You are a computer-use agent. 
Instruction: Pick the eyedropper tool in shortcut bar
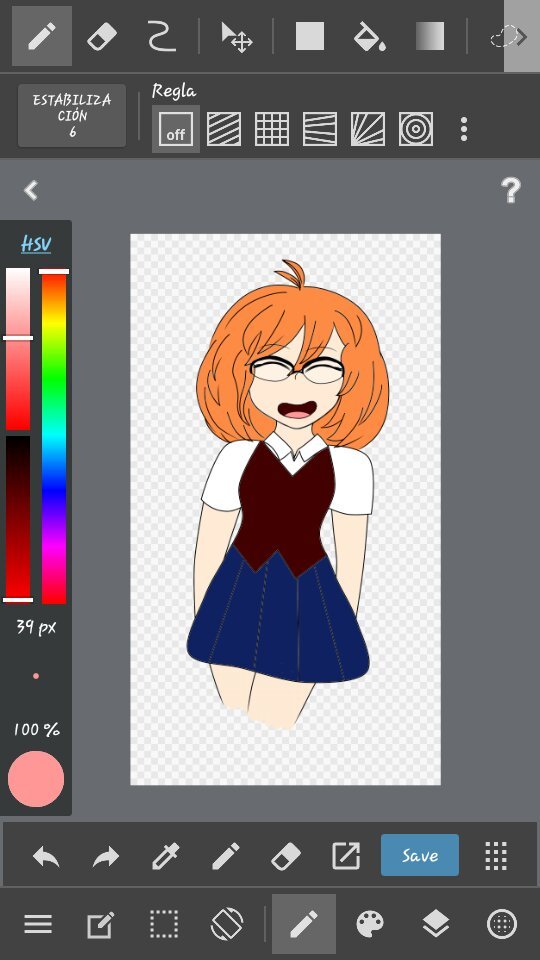point(165,855)
